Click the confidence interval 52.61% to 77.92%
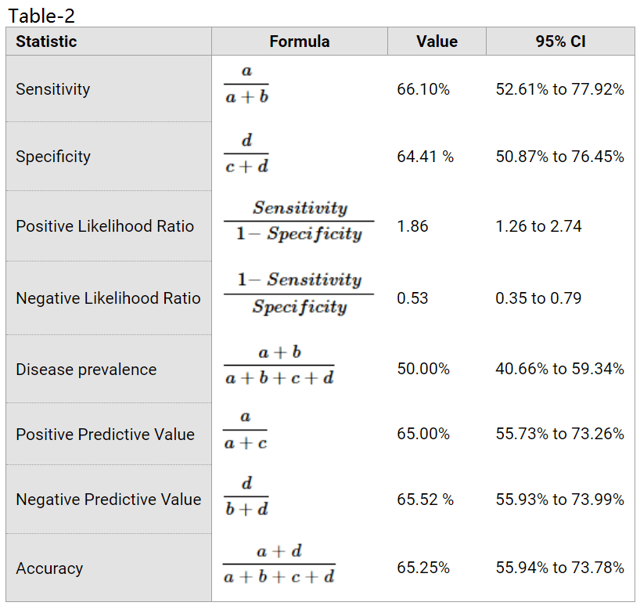 [560, 89]
